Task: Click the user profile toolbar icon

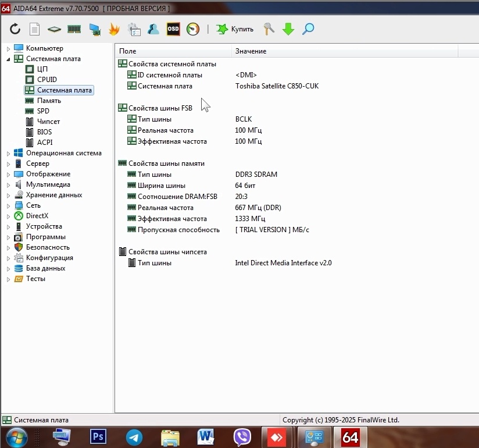Action: point(153,29)
